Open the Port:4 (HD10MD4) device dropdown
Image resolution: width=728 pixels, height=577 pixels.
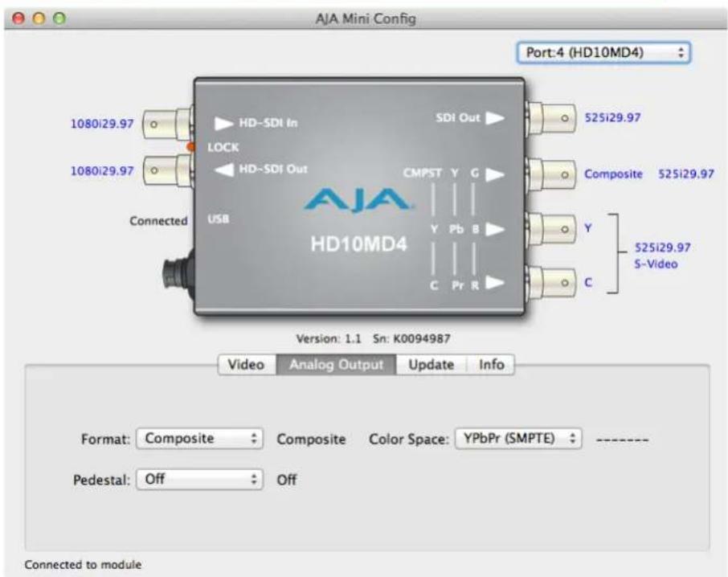point(603,52)
